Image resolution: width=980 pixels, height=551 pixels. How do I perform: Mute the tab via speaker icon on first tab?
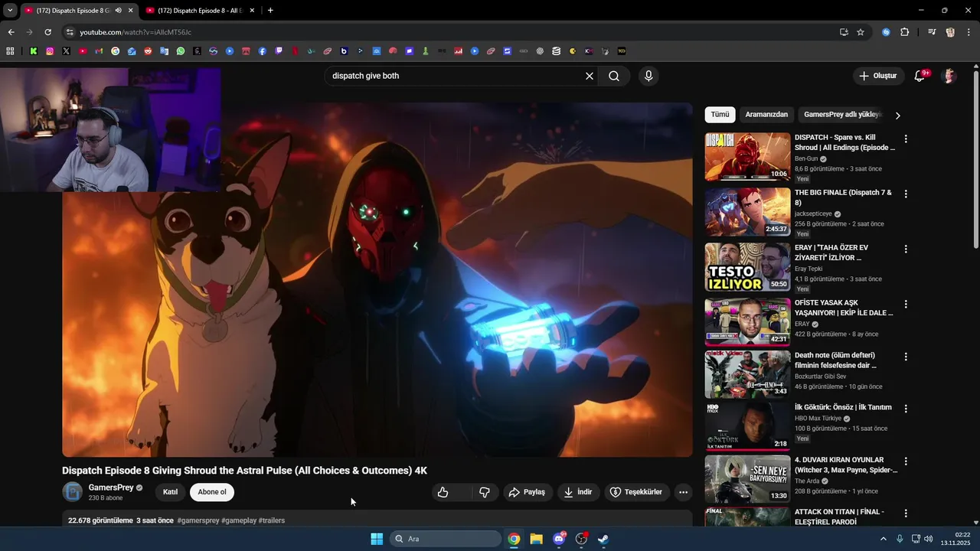point(118,11)
